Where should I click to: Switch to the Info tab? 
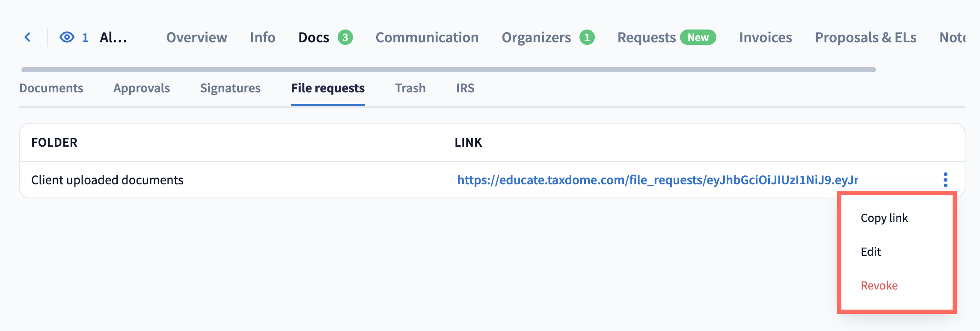[262, 37]
